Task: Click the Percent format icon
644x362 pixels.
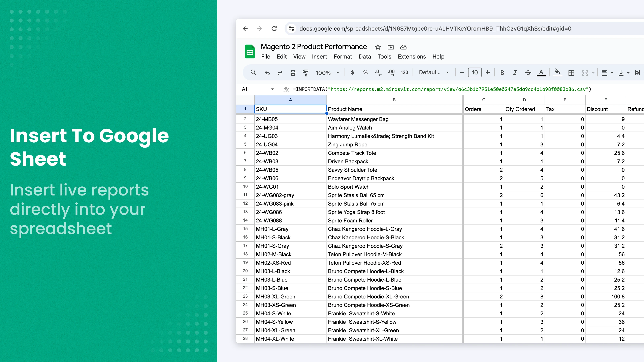Action: 365,72
